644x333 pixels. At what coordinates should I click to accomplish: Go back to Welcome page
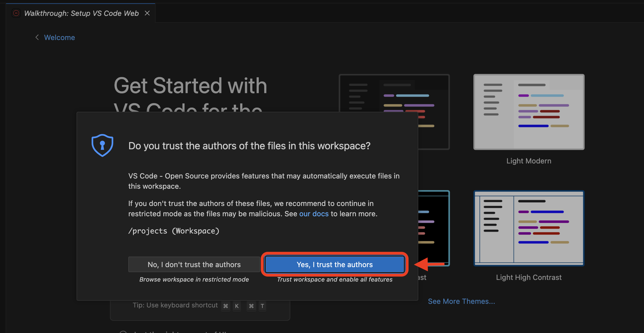coord(60,38)
